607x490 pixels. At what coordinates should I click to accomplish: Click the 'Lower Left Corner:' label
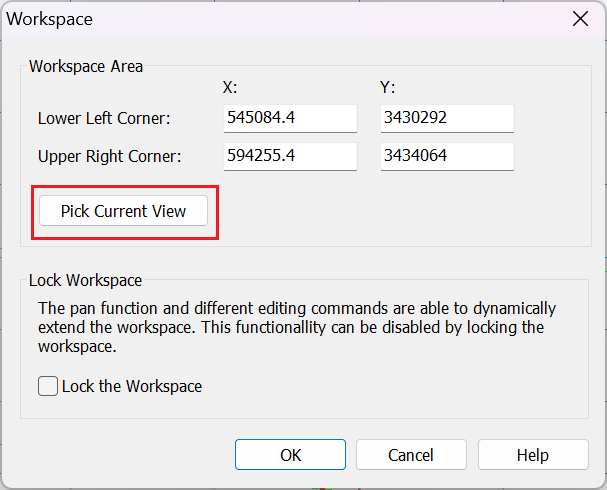pyautogui.click(x=104, y=118)
